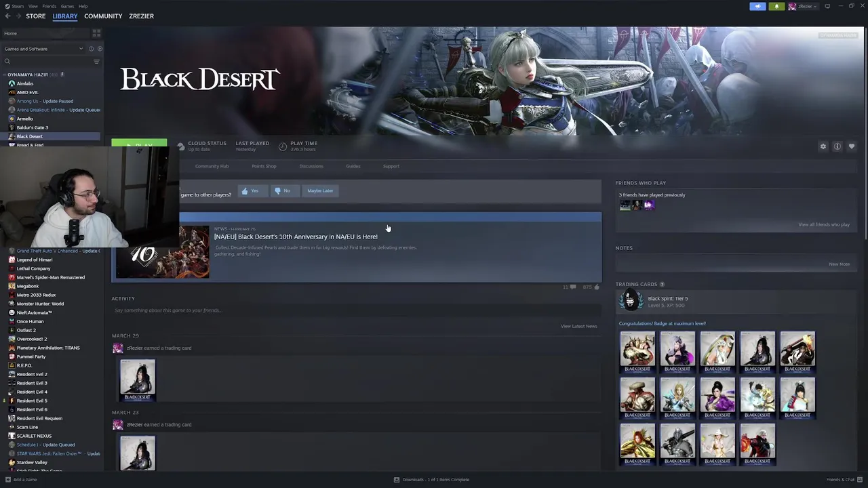Enter Big Picture mode icon
The image size is (868, 488).
pyautogui.click(x=827, y=7)
